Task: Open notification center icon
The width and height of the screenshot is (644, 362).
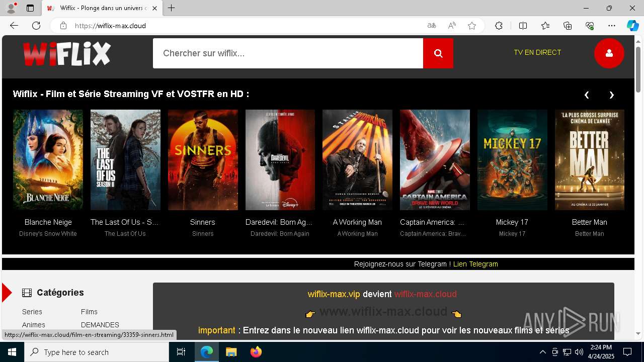Action: coord(627,352)
